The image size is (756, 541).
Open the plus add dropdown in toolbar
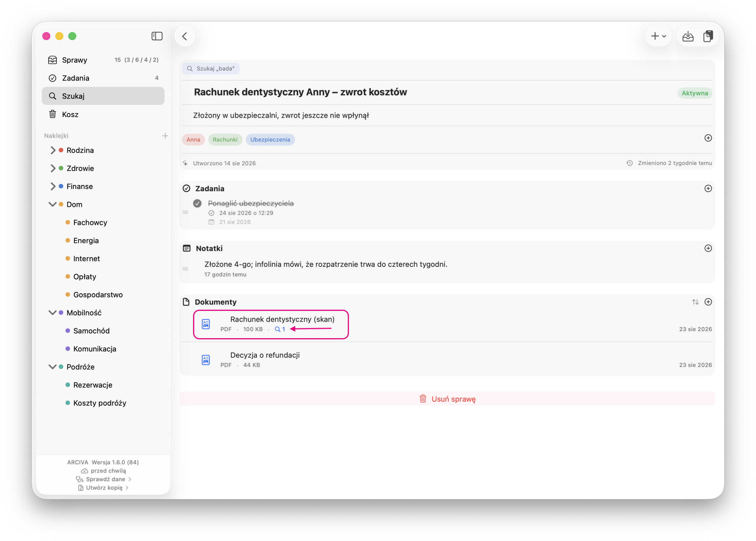[x=658, y=36]
